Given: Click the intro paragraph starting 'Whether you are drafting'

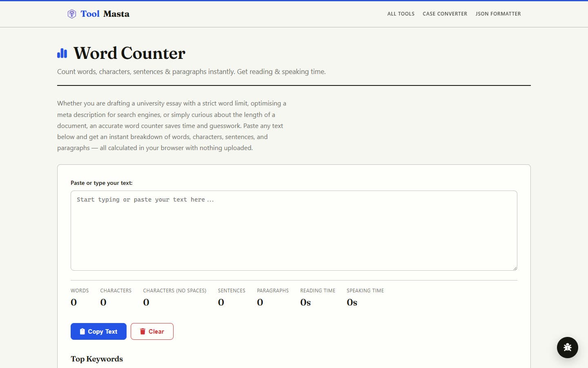Looking at the screenshot, I should (x=171, y=126).
